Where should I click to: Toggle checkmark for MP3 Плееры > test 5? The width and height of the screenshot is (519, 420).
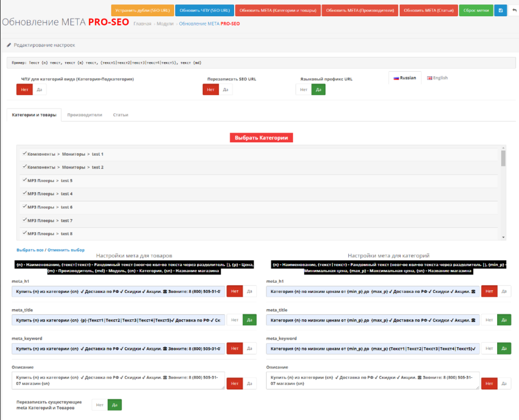click(x=24, y=180)
